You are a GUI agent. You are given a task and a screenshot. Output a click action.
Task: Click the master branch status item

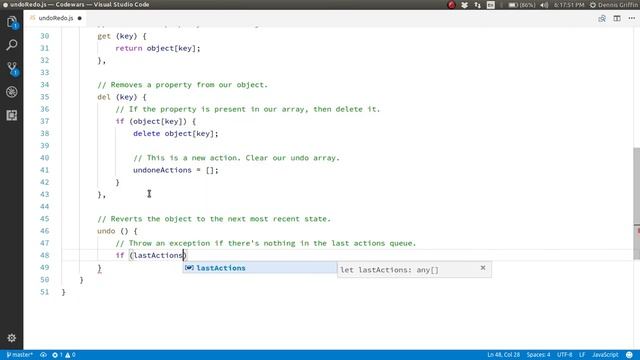pyautogui.click(x=20, y=355)
